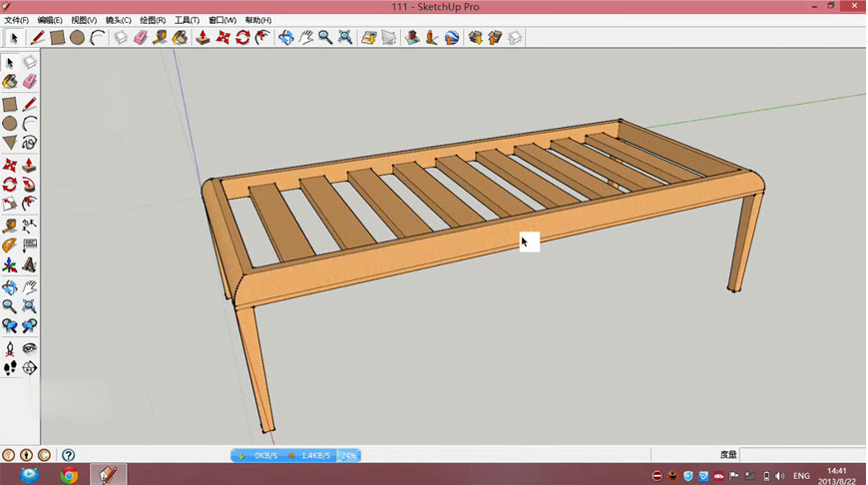The image size is (868, 485).
Task: Open Google Chrome from the taskbar
Action: [x=69, y=475]
